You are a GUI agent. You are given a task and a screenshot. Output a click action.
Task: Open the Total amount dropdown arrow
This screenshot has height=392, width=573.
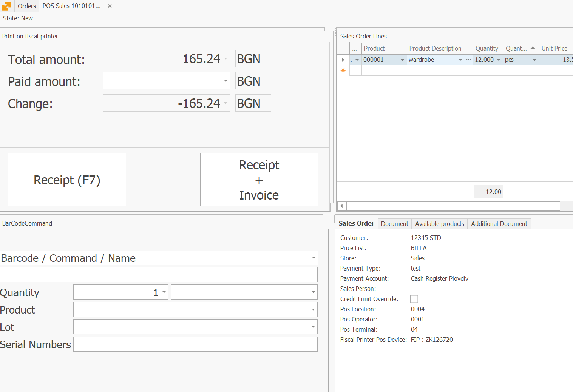(x=225, y=58)
